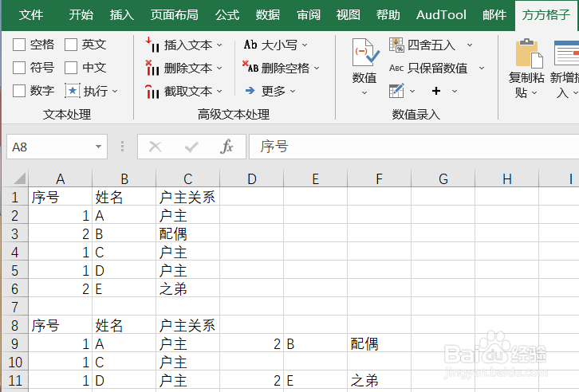Select column C header
579x392 pixels.
[188, 178]
